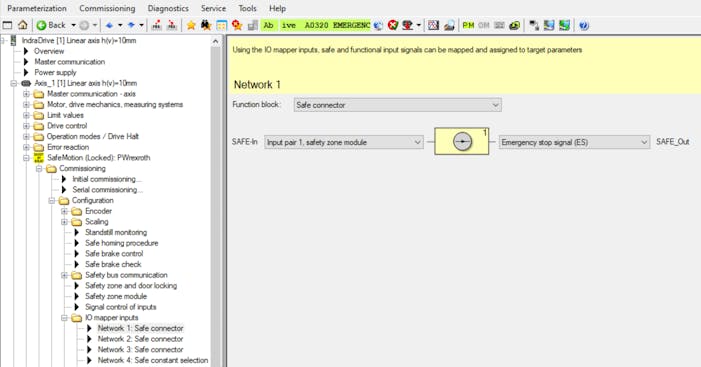Click the red gear with star icon

[237, 25]
